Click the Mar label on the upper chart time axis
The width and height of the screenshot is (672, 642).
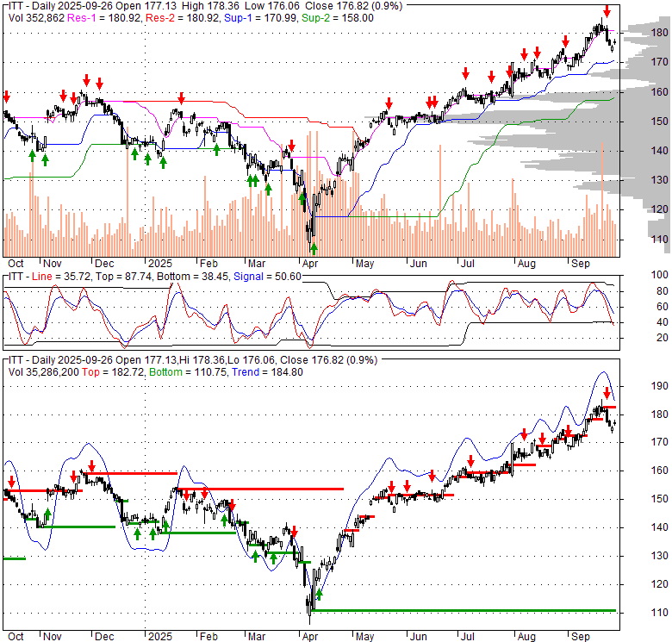point(257,264)
